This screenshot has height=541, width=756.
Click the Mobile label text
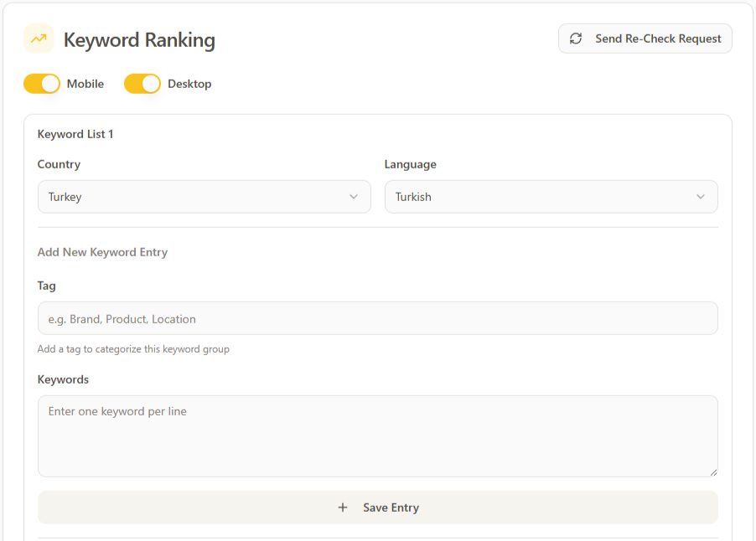[x=85, y=84]
